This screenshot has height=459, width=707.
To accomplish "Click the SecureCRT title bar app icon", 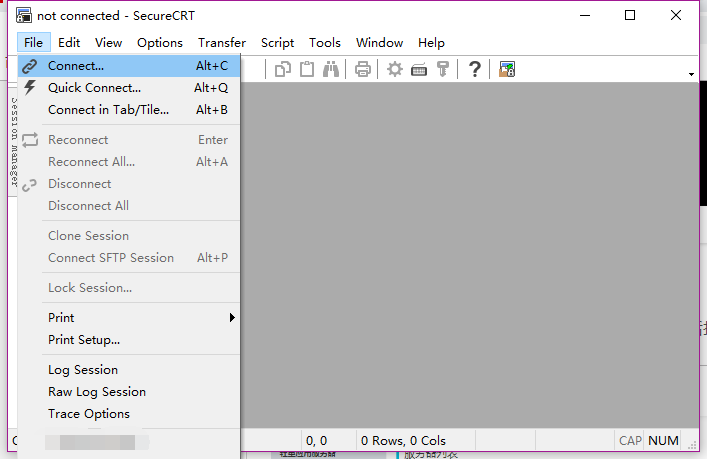I will click(x=24, y=15).
